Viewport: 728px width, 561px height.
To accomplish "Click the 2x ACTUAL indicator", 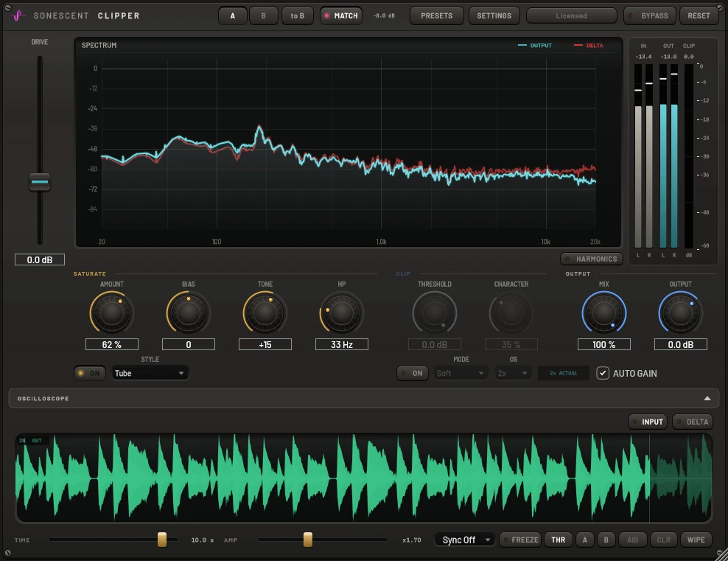I will click(563, 373).
